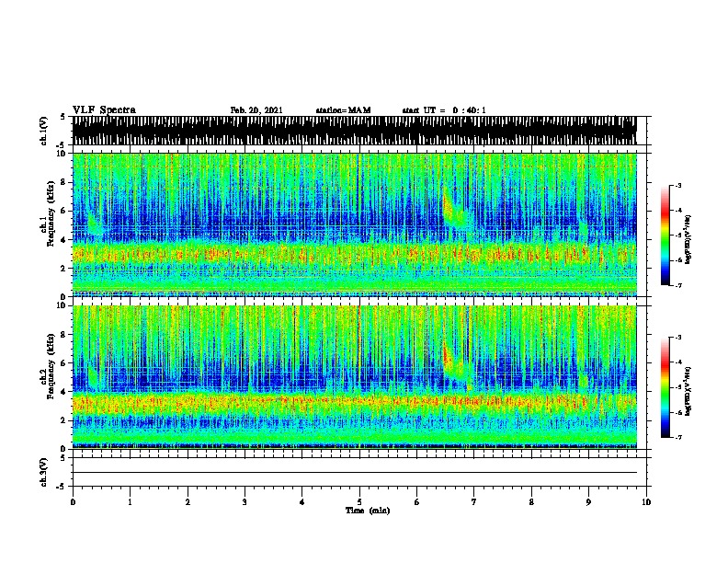Click tick label "2" on Time axis

[188, 502]
